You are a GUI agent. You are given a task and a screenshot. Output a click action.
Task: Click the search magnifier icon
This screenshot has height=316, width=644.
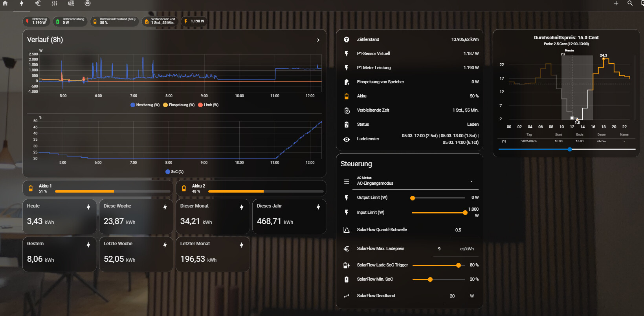[x=630, y=3]
